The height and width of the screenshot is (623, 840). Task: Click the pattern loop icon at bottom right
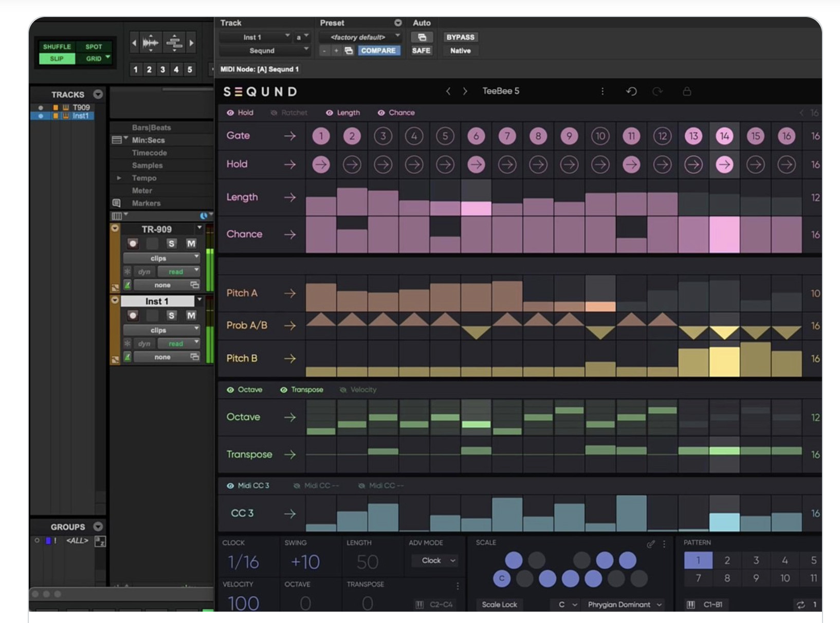pos(800,604)
